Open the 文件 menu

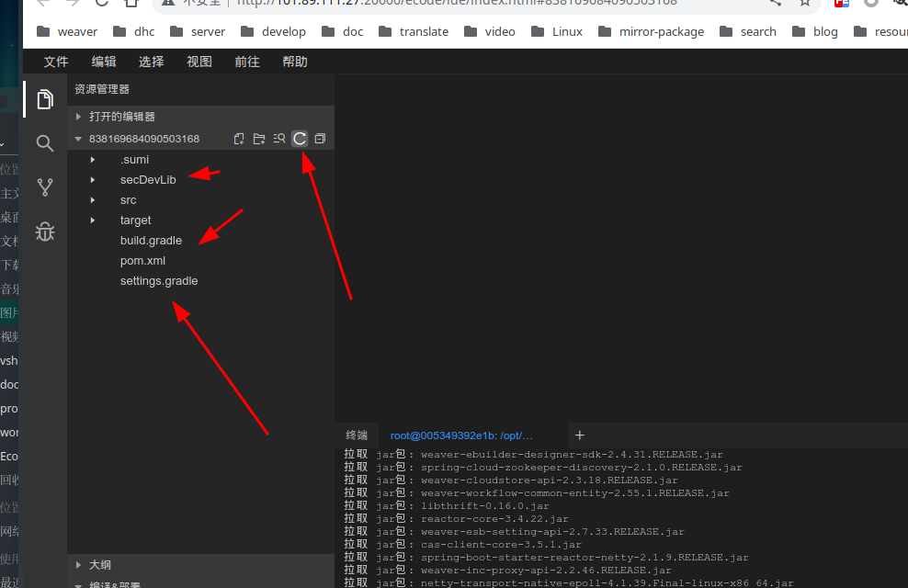click(56, 62)
